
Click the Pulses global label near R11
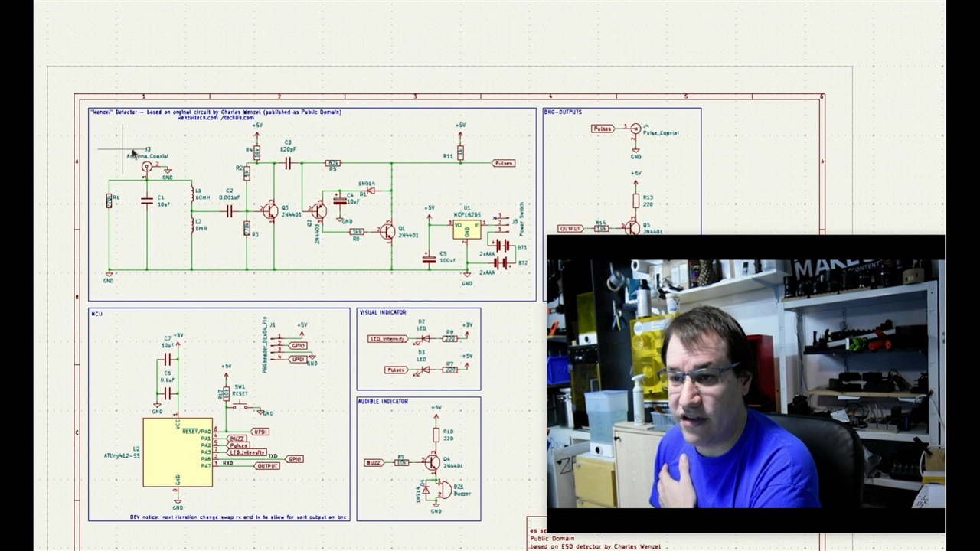tap(504, 163)
